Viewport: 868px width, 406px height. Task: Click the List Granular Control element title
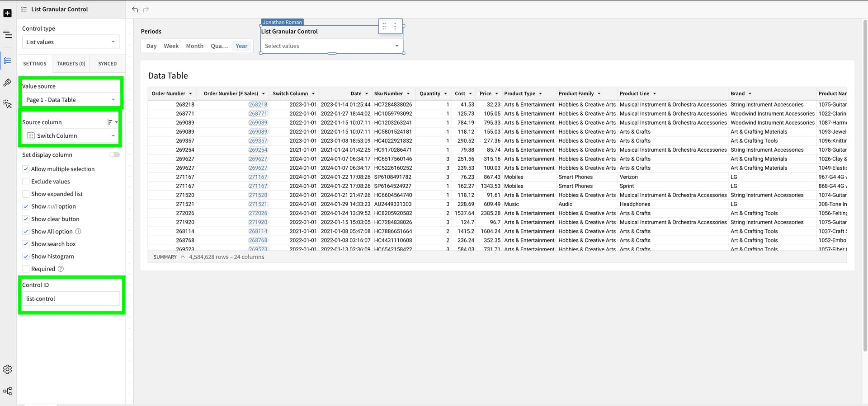coord(289,31)
